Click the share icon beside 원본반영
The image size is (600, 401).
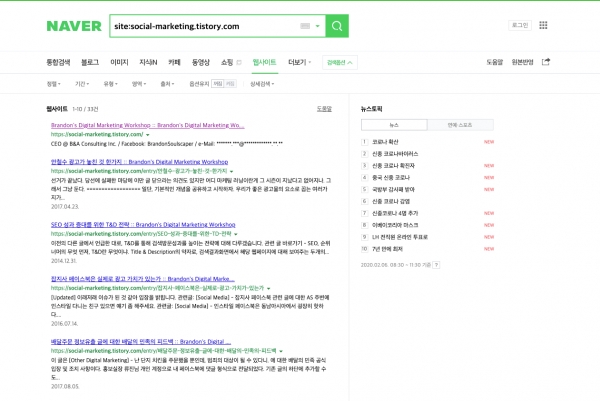point(546,62)
